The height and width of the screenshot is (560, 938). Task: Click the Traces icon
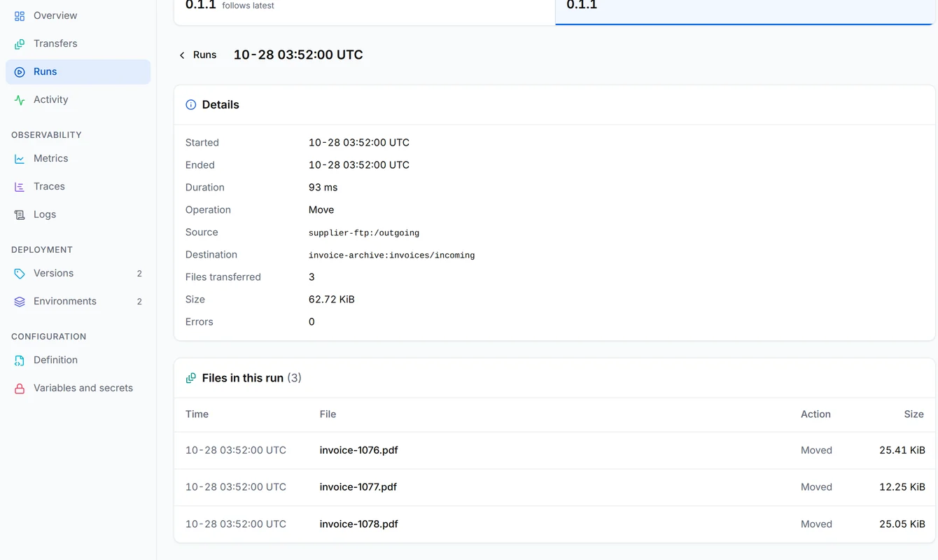(x=20, y=186)
